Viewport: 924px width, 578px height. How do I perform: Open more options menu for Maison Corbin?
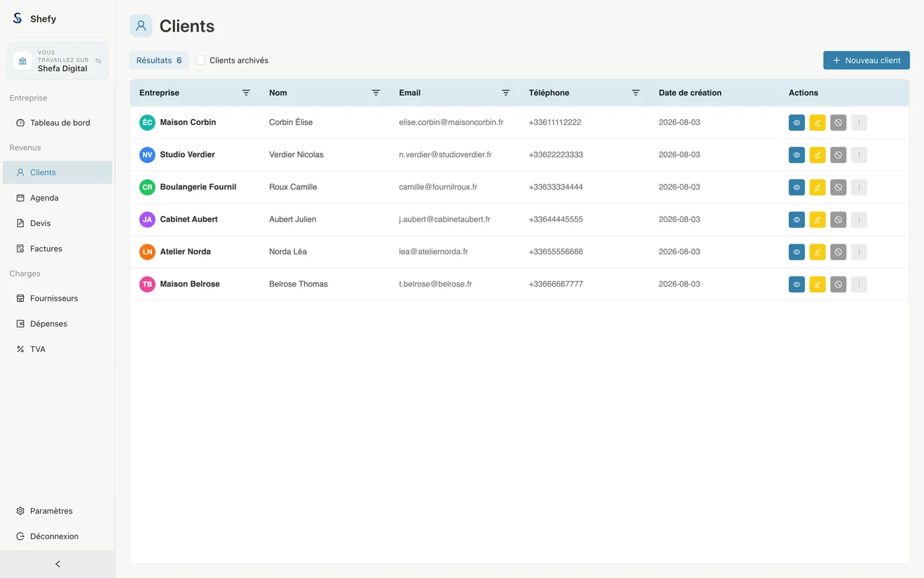click(859, 123)
